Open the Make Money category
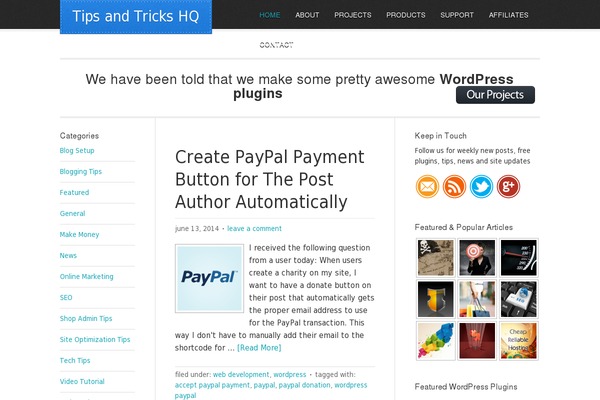This screenshot has height=400, width=600. (79, 235)
